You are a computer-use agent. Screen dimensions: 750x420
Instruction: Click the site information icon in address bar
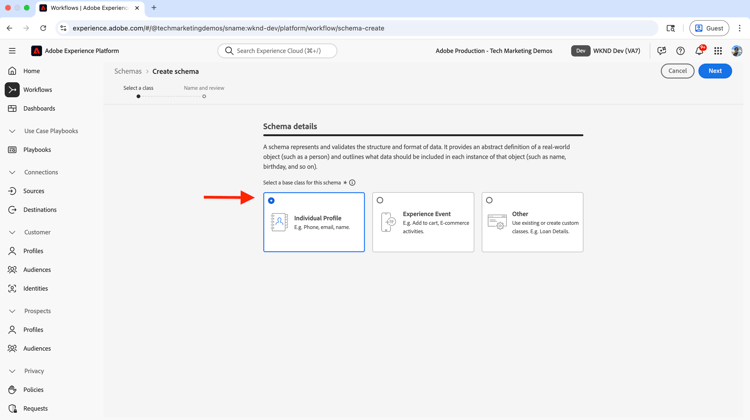tap(63, 28)
